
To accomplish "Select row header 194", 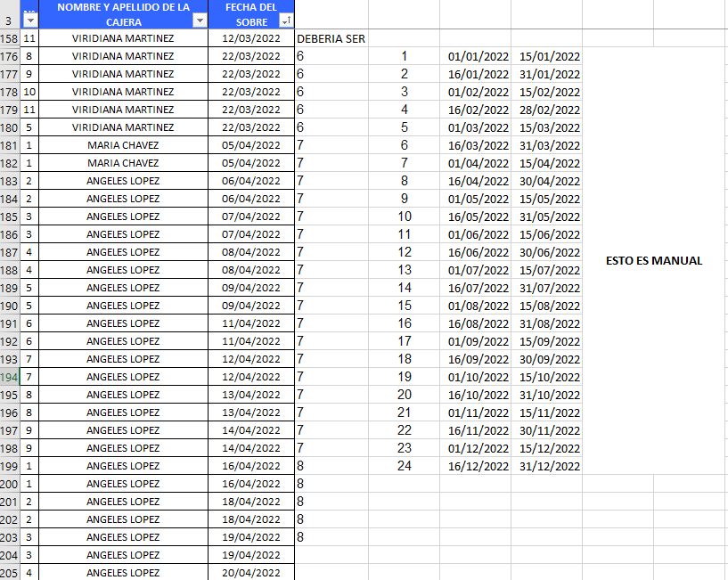I will [9, 377].
